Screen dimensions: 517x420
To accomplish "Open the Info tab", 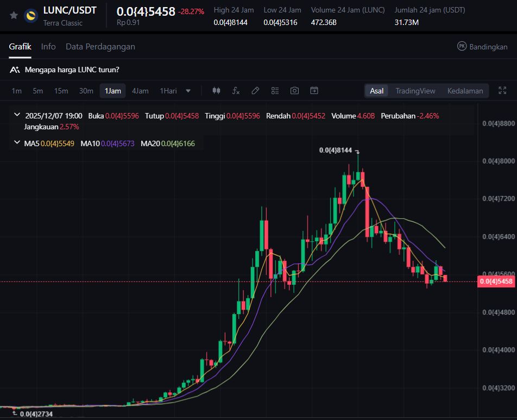I will click(48, 47).
